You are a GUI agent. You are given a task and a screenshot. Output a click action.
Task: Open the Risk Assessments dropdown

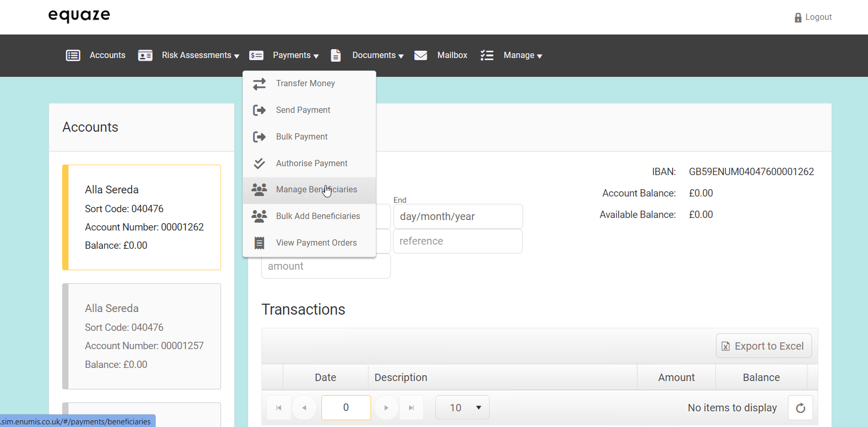click(x=200, y=55)
